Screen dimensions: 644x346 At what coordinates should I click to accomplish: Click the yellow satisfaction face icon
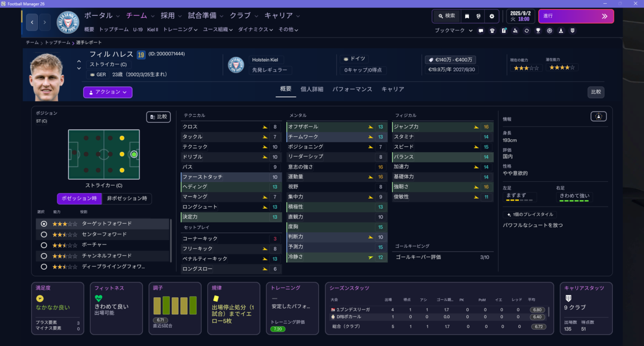pyautogui.click(x=40, y=298)
